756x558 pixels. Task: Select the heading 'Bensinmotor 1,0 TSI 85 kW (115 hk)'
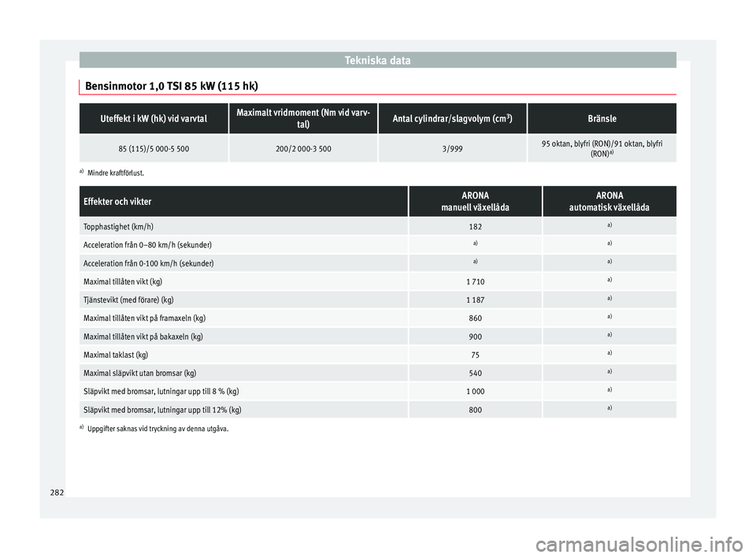point(172,86)
